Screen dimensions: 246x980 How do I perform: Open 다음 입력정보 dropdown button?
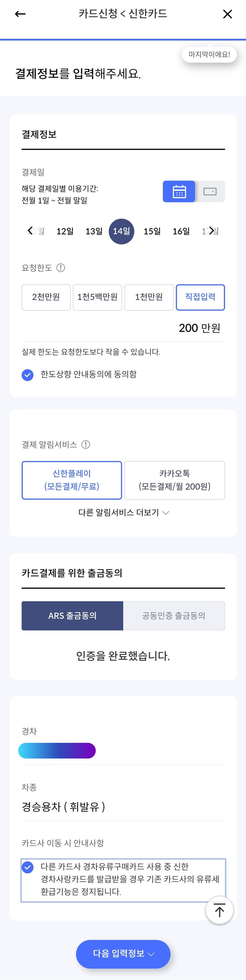coord(122,954)
